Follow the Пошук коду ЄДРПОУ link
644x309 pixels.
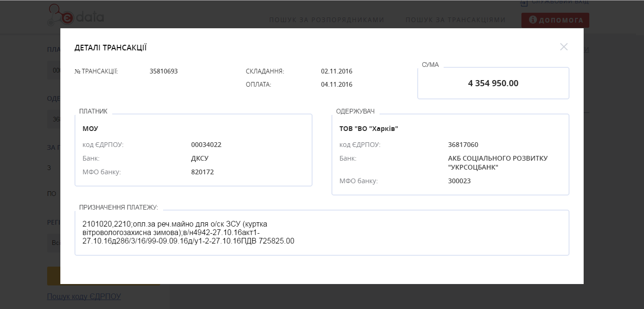pyautogui.click(x=84, y=296)
